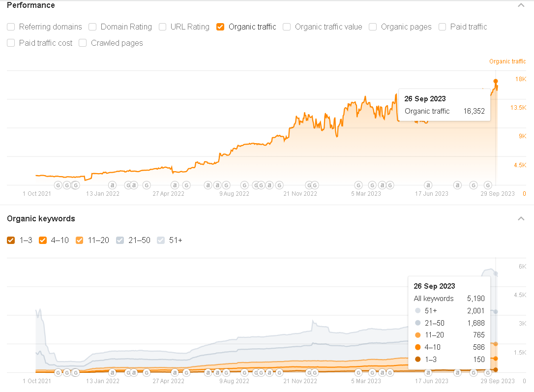Click the last G marker on Performance chart timeline
534x392 pixels.
pos(488,185)
